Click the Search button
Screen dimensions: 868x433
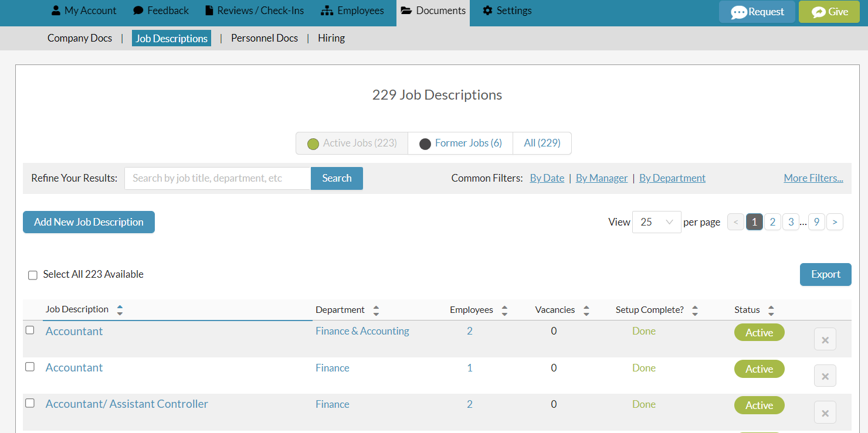click(337, 178)
